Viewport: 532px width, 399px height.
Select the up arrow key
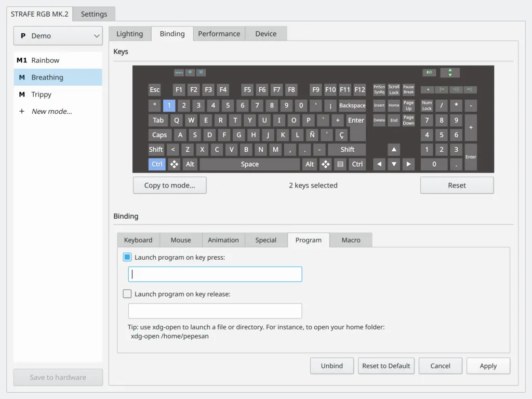click(x=394, y=150)
